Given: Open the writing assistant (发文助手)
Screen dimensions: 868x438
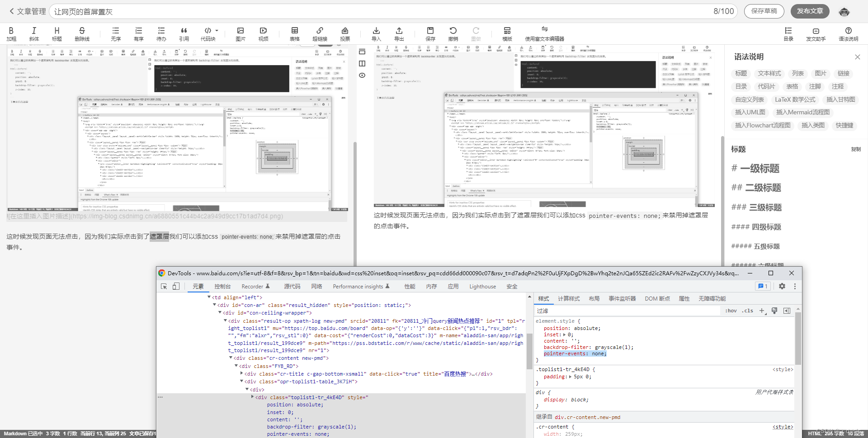Looking at the screenshot, I should 816,34.
